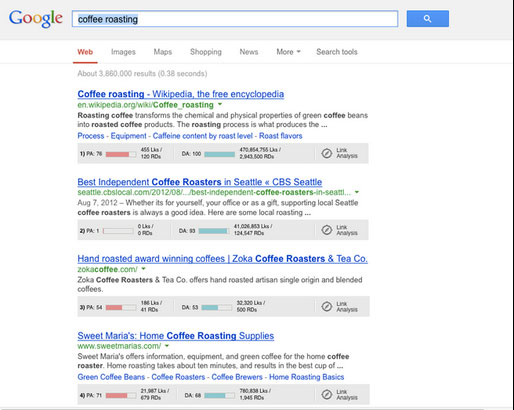This screenshot has height=410, width=514.
Task: Click the DA: 100 teal bar for Wikipedia
Action: tap(219, 154)
